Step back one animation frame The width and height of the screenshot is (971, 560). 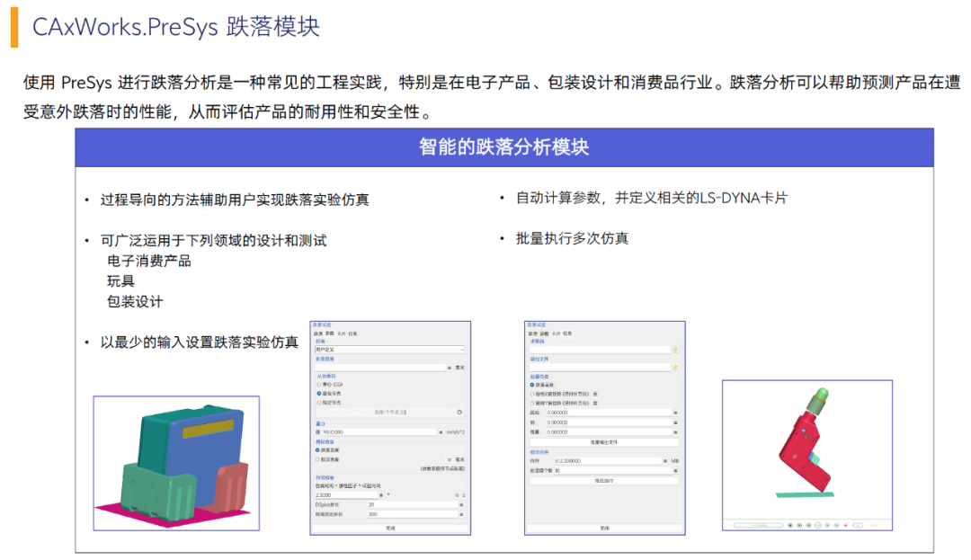point(799,525)
